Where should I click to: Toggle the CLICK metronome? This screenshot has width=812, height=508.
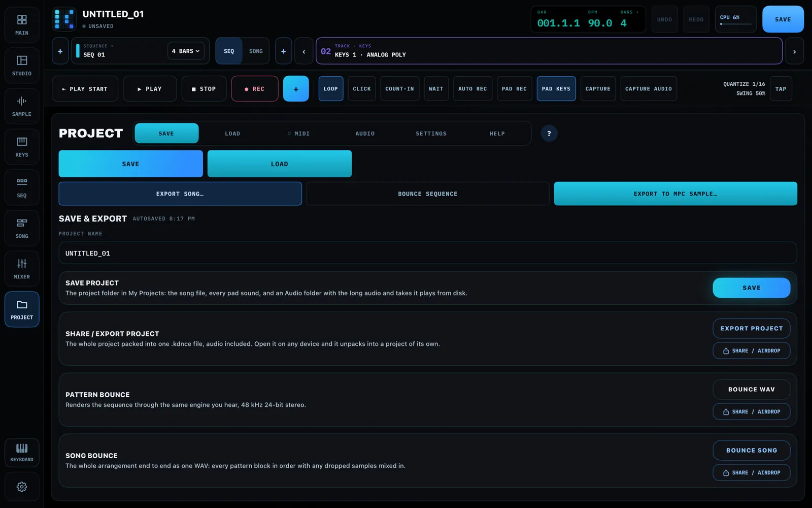(x=362, y=89)
